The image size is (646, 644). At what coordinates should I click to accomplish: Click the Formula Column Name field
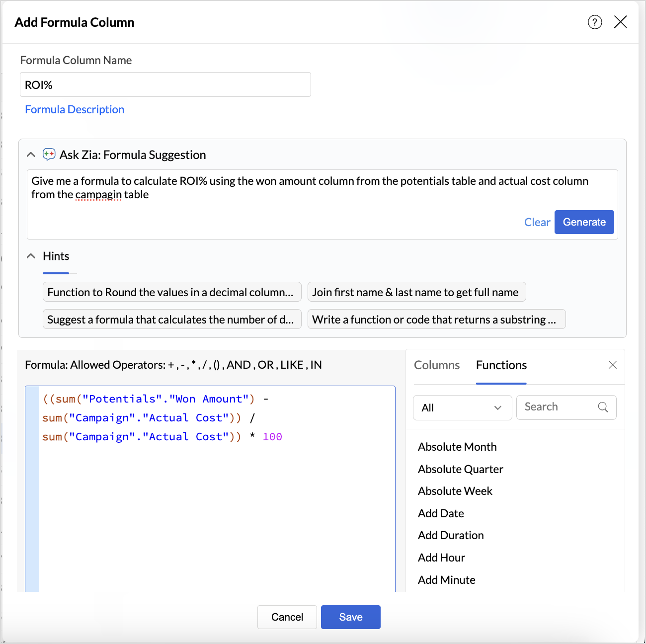click(165, 85)
